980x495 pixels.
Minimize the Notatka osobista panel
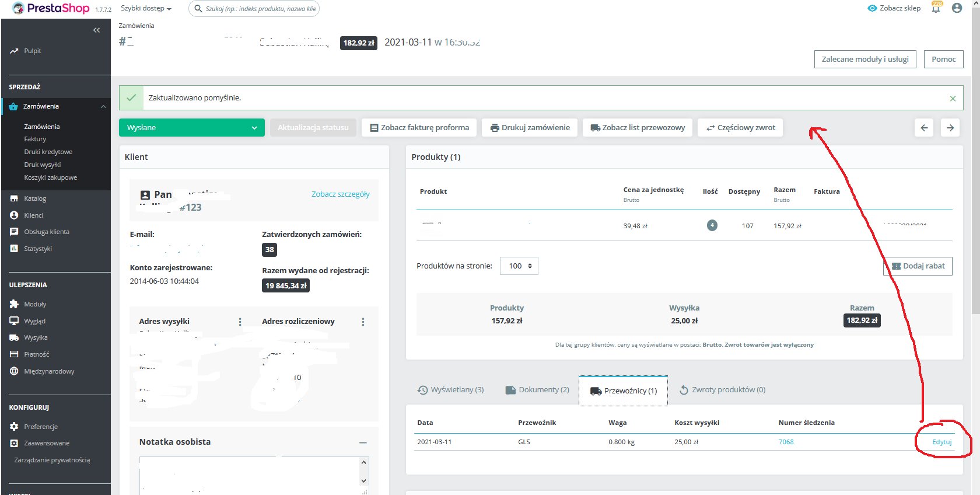tap(363, 442)
